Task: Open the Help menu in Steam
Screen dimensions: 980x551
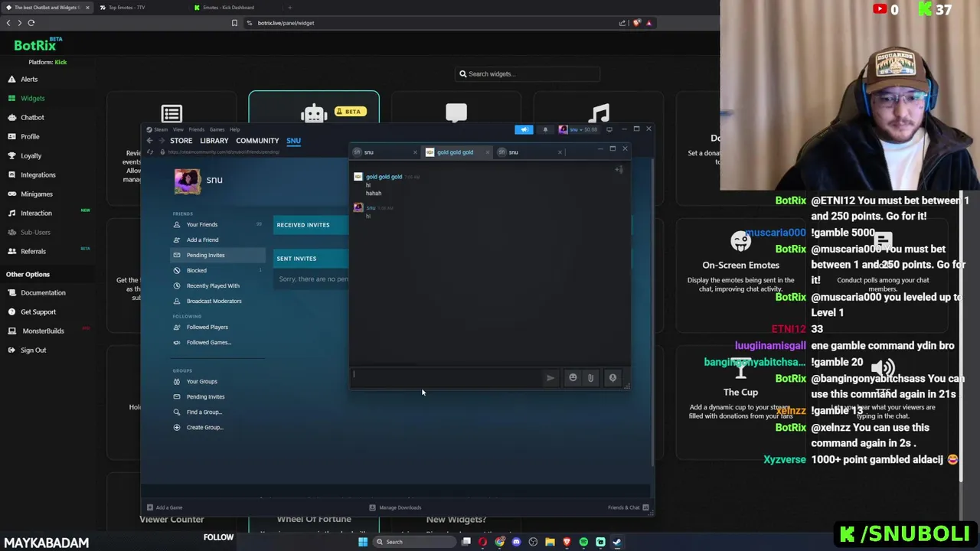Action: (x=234, y=129)
